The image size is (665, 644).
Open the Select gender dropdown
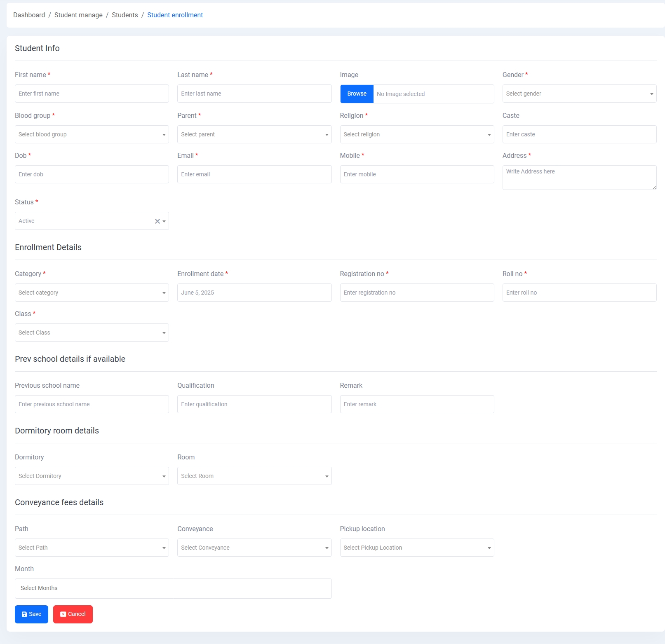(x=579, y=94)
